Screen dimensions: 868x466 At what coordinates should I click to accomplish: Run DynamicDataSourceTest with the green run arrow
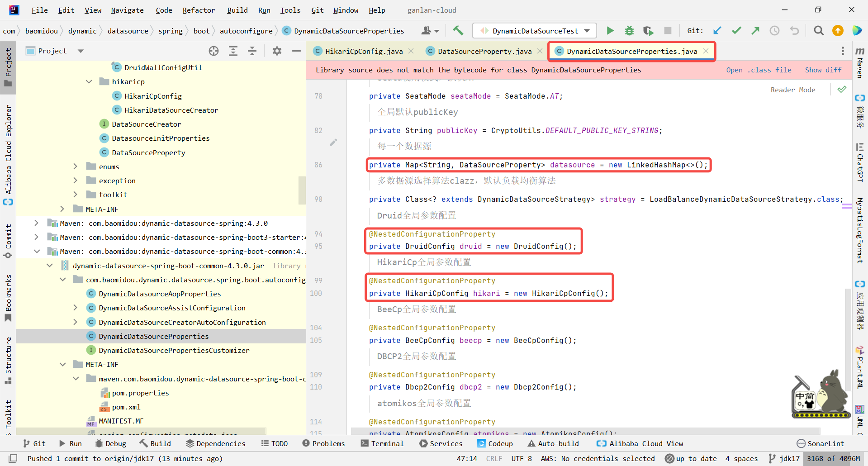[610, 30]
